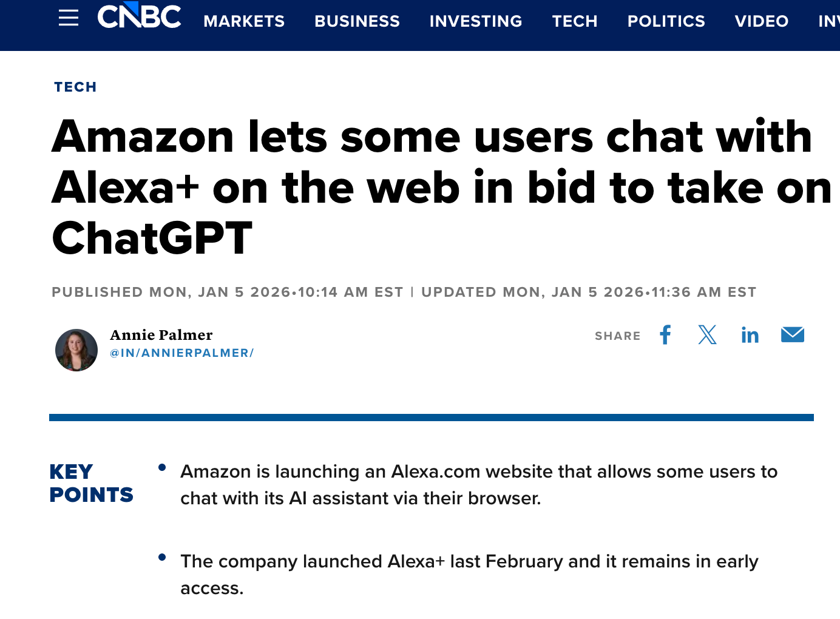Open the Markets nav section
The width and height of the screenshot is (840, 619).
click(244, 21)
